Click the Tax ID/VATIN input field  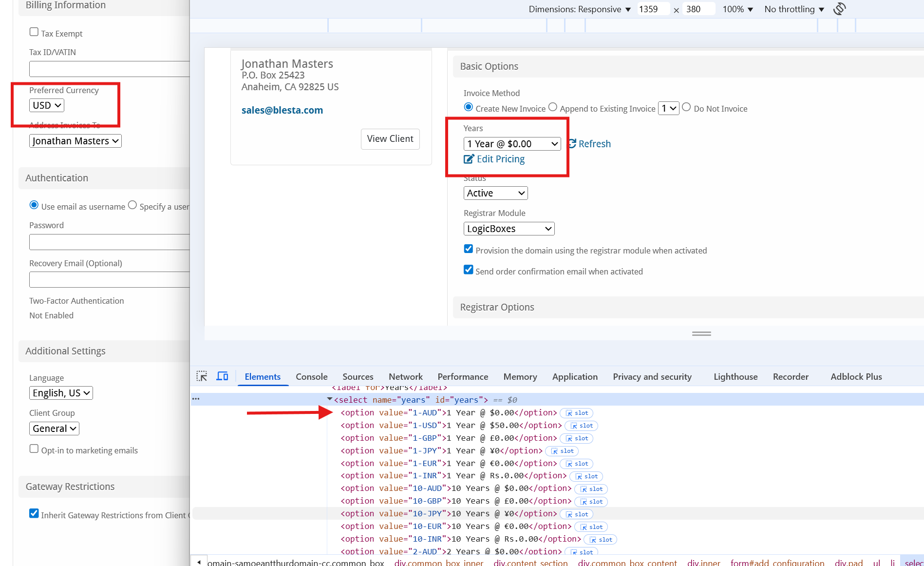(110, 69)
